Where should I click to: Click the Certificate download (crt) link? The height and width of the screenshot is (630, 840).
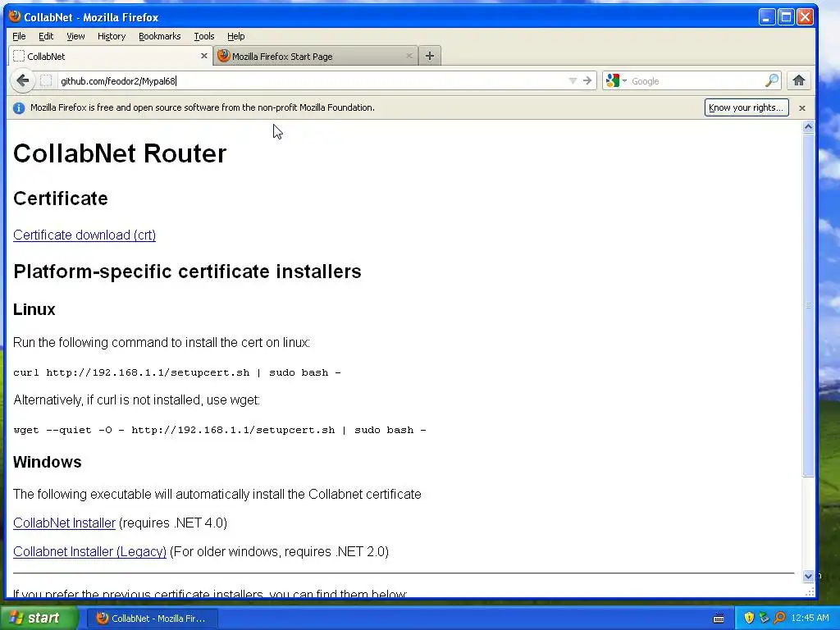coord(84,235)
